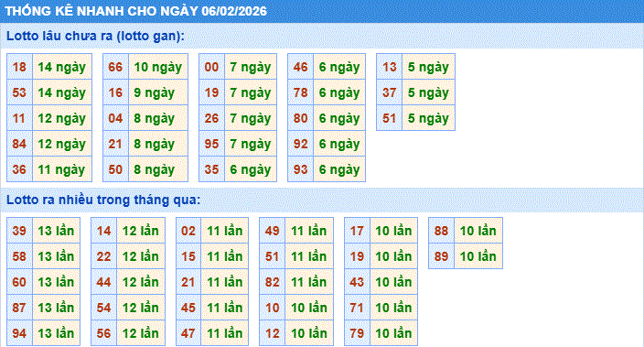Click the '12 lần' cell next to 22
Viewport: 644px width, 347px height.
tap(141, 256)
